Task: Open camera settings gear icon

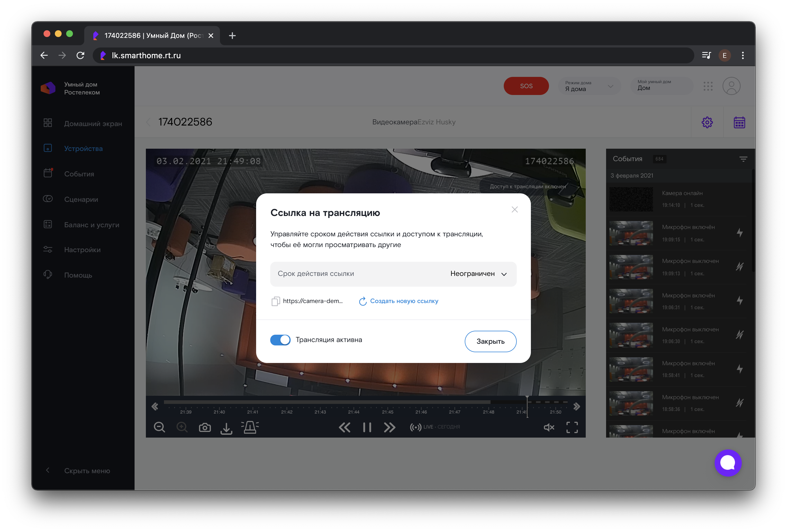Action: tap(707, 122)
